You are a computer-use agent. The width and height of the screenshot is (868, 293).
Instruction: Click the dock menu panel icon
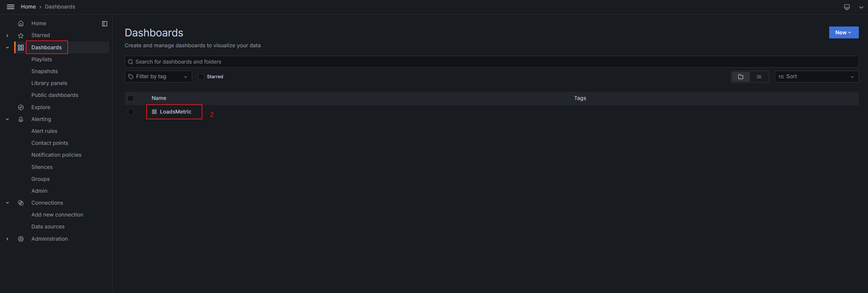105,23
